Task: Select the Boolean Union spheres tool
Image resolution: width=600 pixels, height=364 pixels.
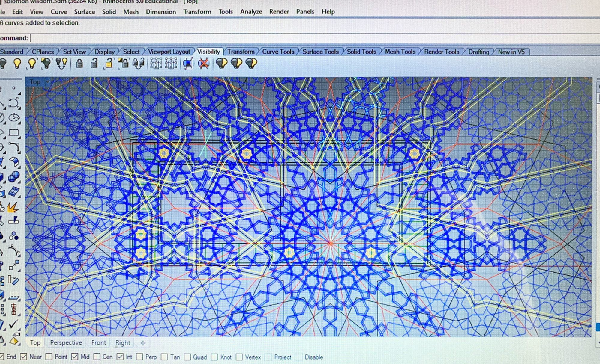Action: click(x=14, y=177)
